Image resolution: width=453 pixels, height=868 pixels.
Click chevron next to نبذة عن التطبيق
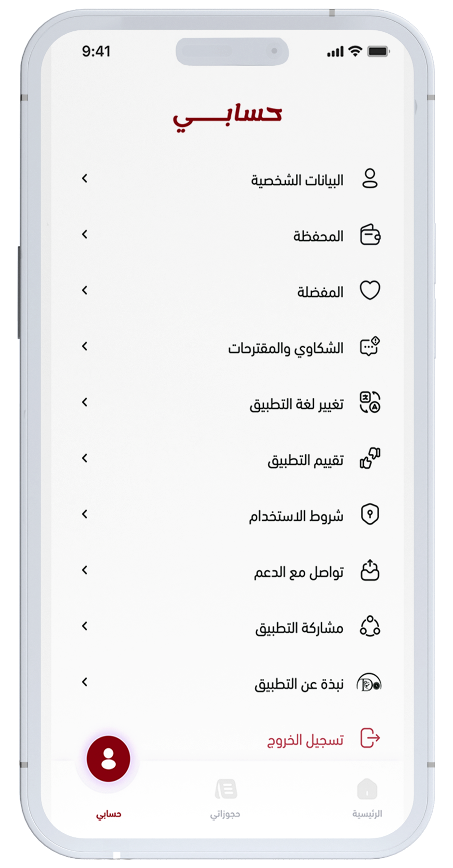(85, 682)
